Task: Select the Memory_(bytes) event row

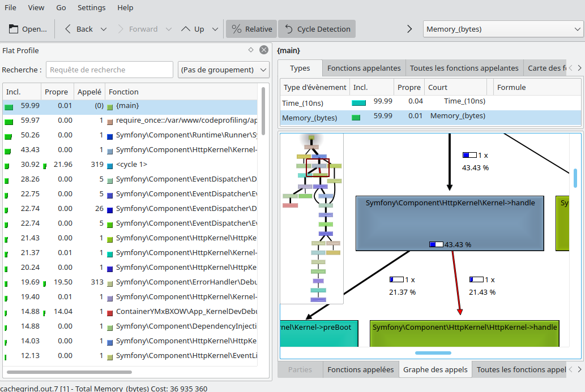Action: click(430, 118)
